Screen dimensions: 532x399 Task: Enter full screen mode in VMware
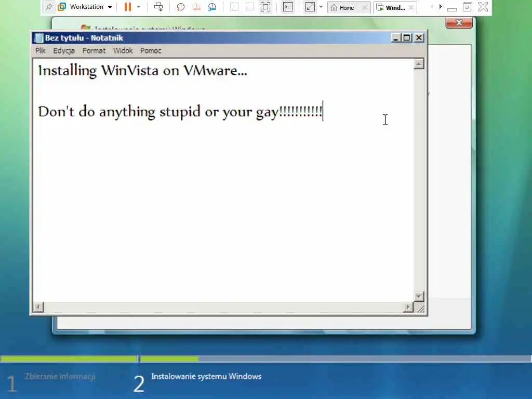[265, 7]
